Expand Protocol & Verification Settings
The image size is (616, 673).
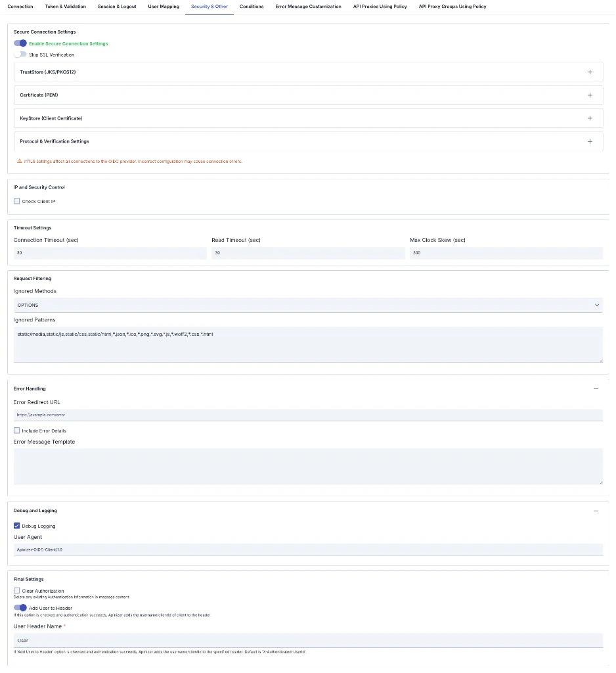[590, 141]
